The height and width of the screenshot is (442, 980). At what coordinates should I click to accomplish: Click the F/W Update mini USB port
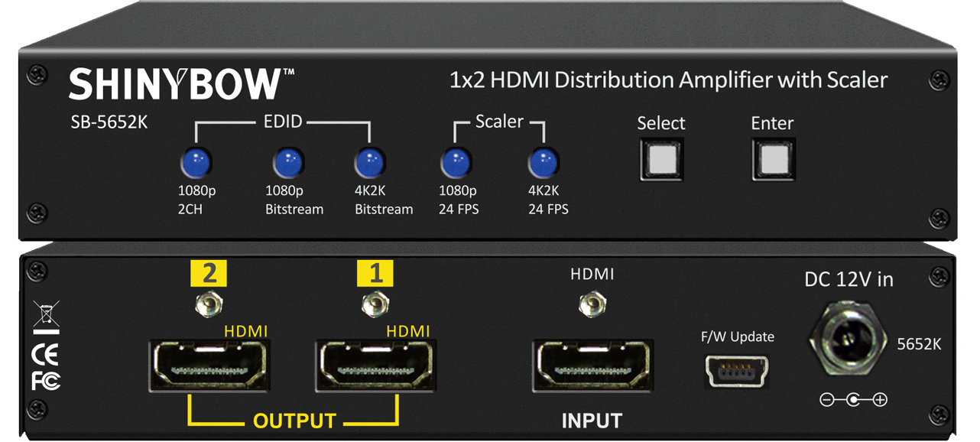coord(738,369)
